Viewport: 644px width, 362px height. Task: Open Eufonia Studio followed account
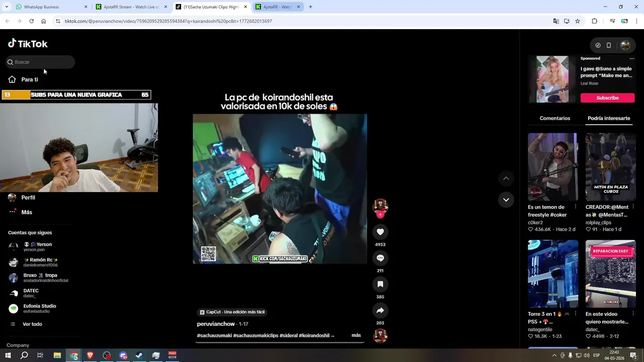[x=40, y=308]
